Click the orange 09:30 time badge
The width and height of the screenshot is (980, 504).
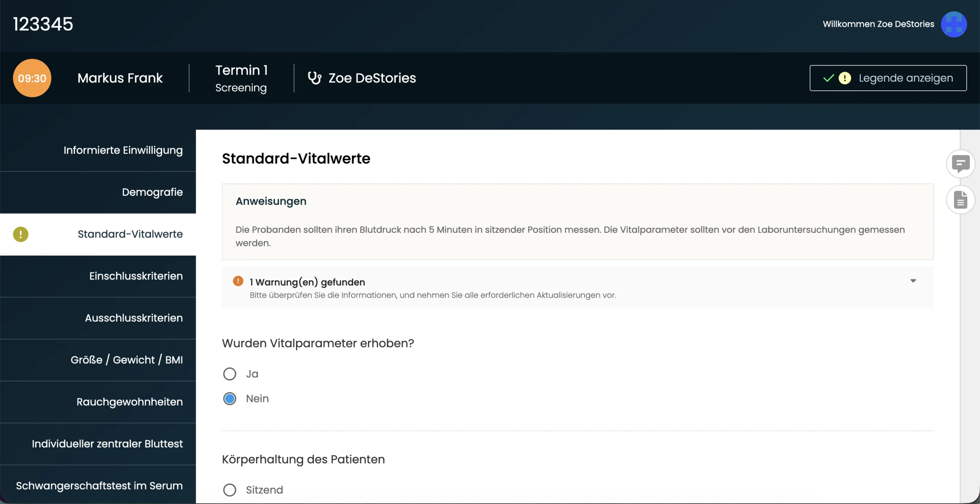(32, 78)
